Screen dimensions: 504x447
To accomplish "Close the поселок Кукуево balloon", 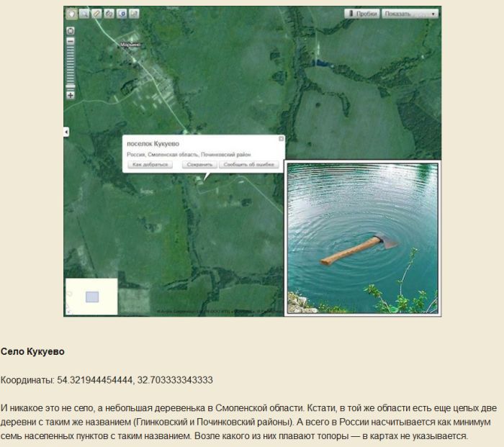I will [281, 139].
